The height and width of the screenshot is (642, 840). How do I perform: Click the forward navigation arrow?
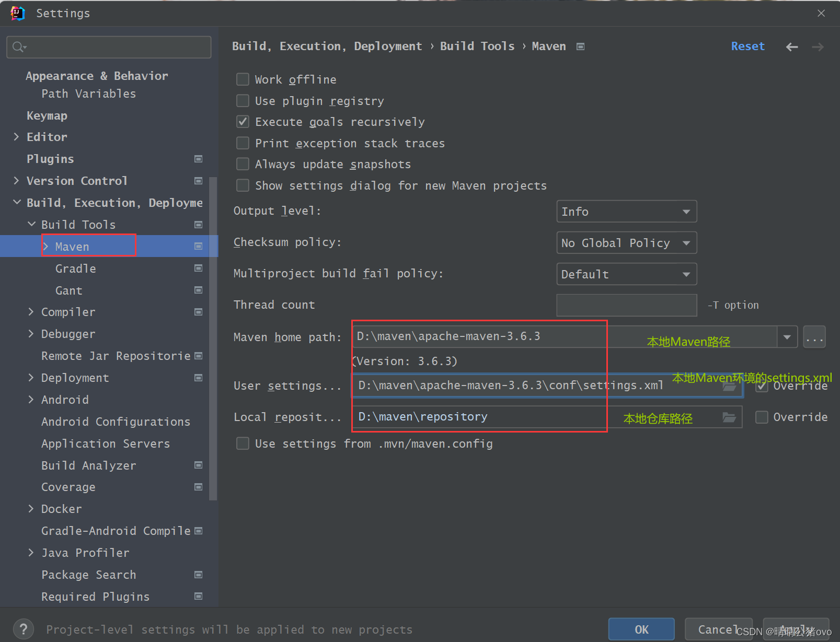(x=818, y=47)
